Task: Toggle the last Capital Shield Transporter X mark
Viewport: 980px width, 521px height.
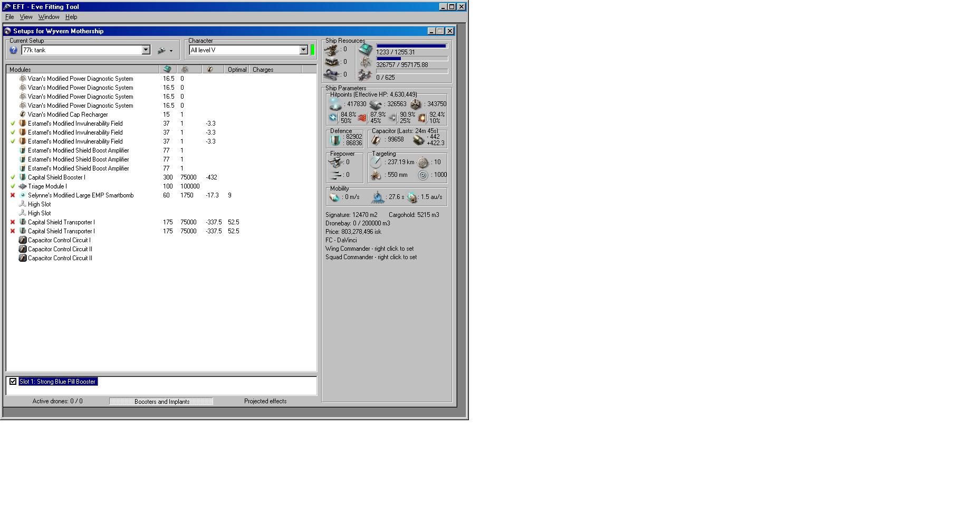Action: (x=13, y=231)
